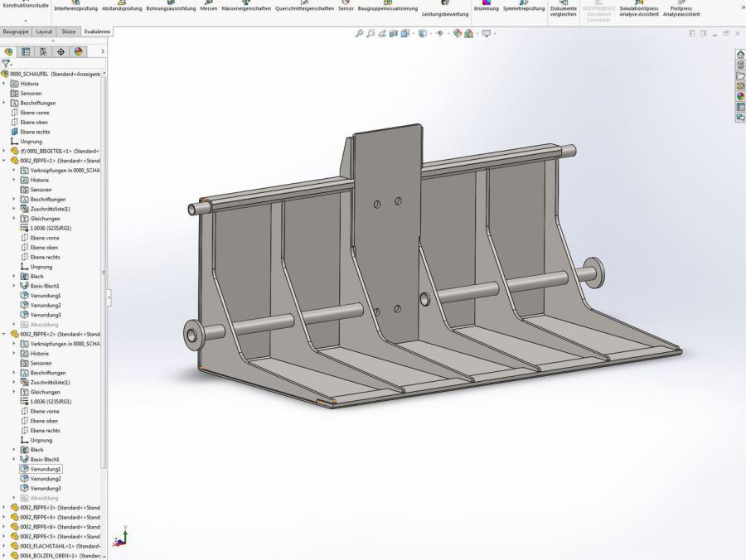Select Zuschnittsliste(1) under RIPPE<1>

[x=46, y=209]
